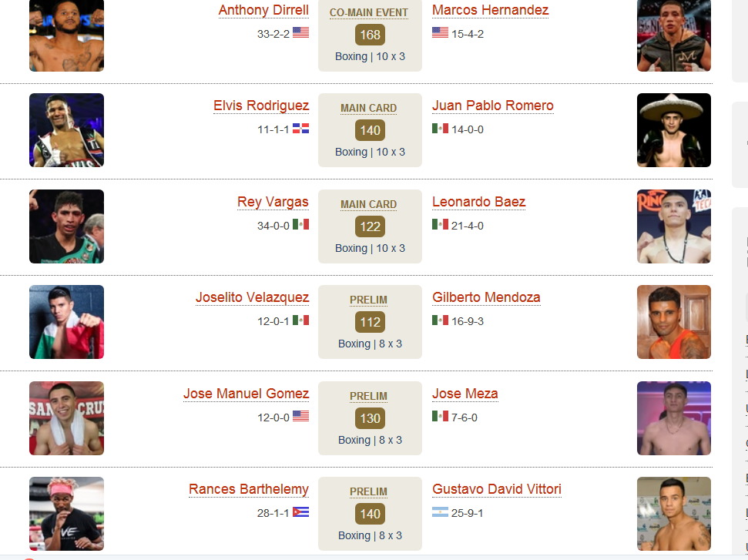Click the Cuba flag beside Rances Barthelemy's record
The image size is (748, 560).
(300, 511)
